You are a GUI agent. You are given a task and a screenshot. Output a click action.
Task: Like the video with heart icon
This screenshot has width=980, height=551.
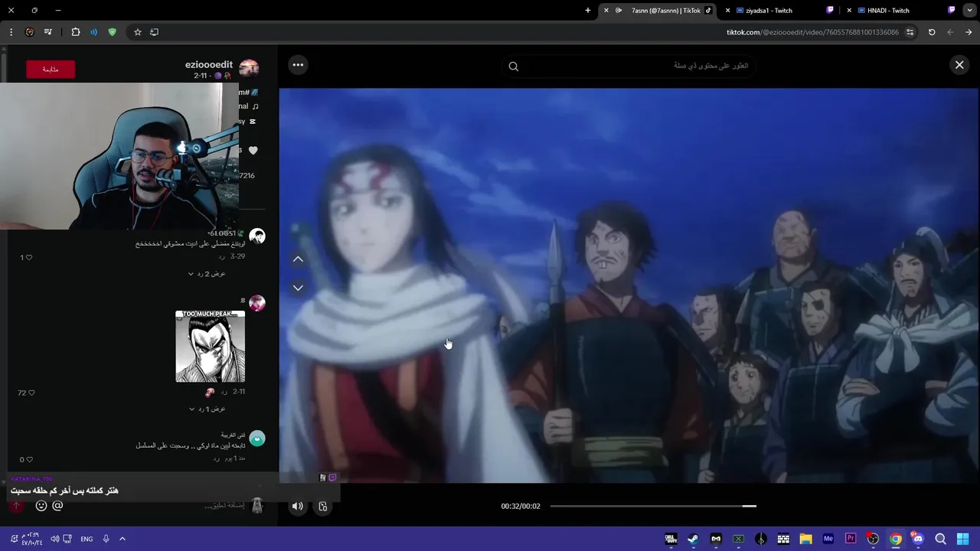pos(253,151)
